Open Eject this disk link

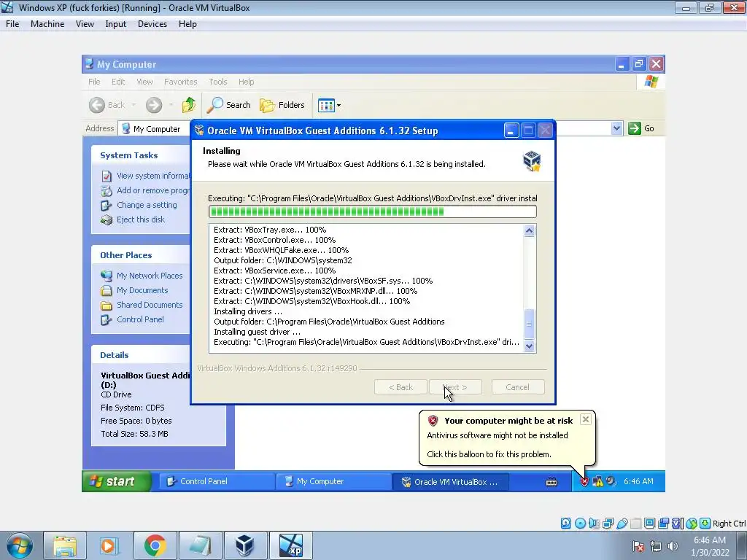click(141, 219)
